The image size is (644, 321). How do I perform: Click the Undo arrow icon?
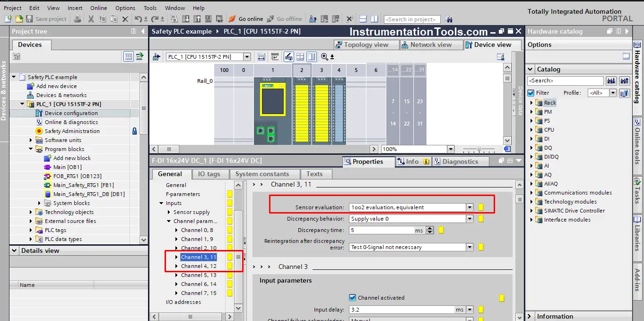(138, 19)
